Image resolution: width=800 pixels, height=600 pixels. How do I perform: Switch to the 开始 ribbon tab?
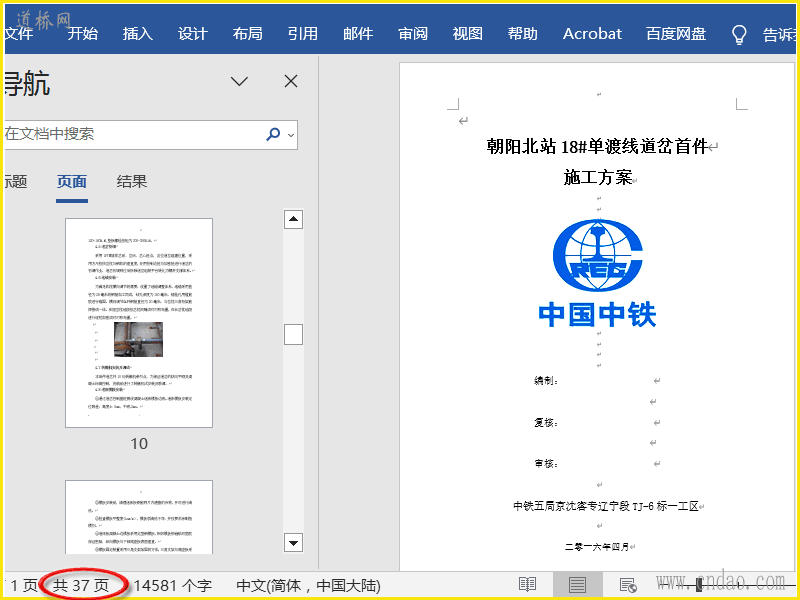(x=83, y=34)
